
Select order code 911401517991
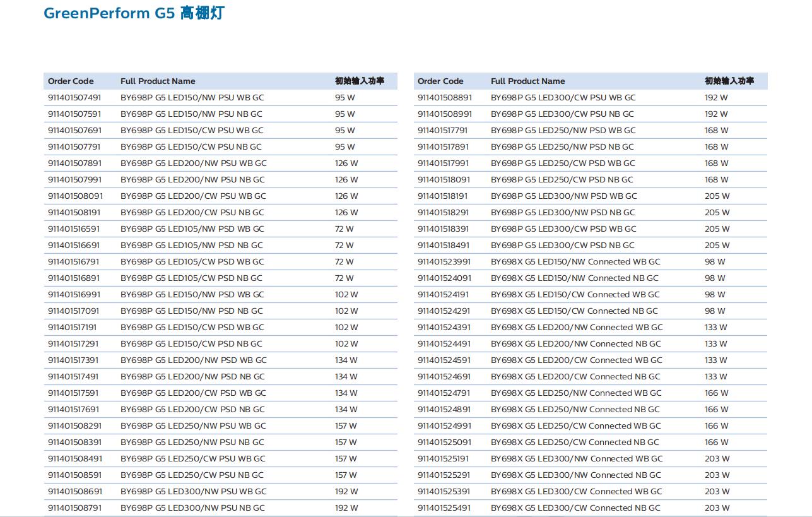tap(444, 163)
